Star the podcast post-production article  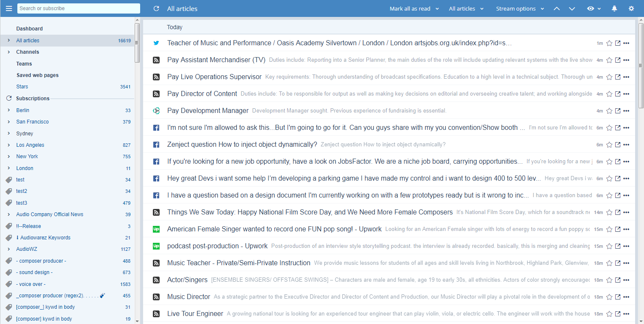tap(609, 246)
